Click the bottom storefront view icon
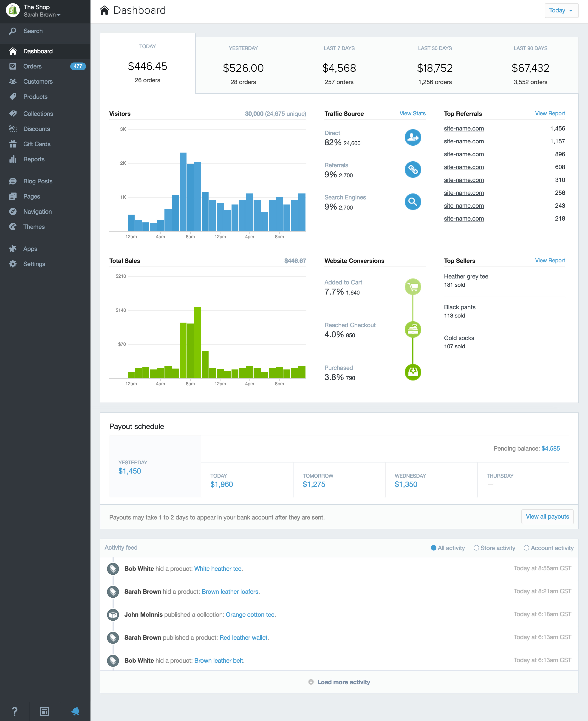 (x=44, y=711)
